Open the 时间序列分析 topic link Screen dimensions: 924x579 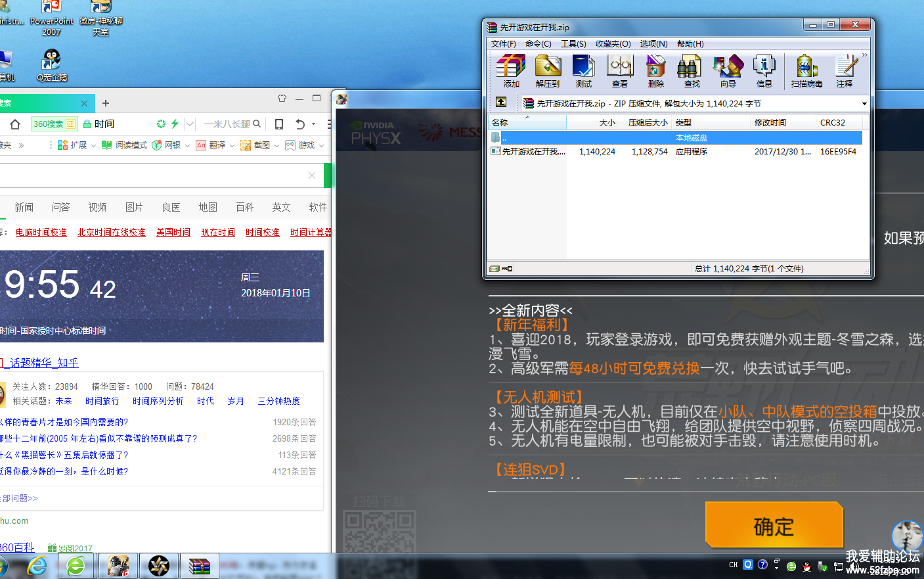click(x=158, y=401)
